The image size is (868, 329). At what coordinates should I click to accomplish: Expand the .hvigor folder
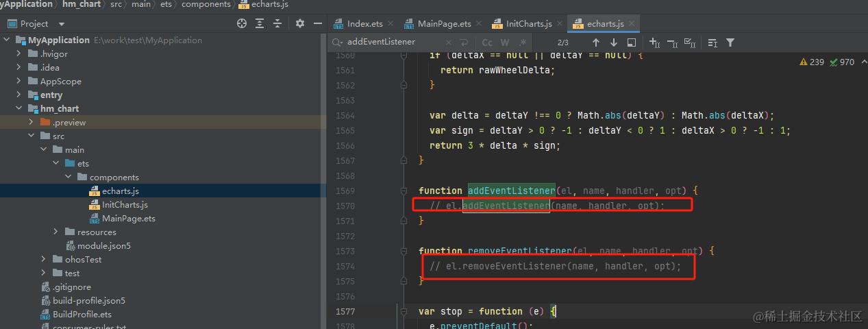pos(19,53)
